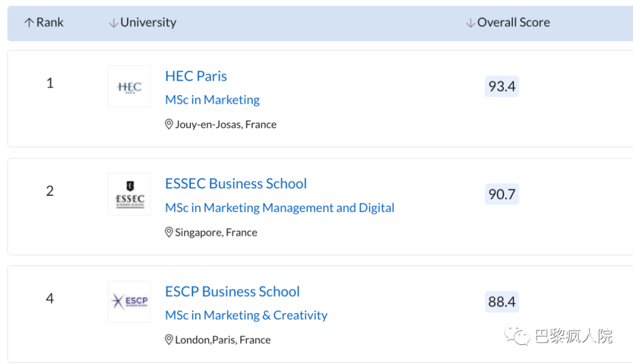Click the WeChat logo in the watermark
This screenshot has width=633, height=364.
[517, 336]
